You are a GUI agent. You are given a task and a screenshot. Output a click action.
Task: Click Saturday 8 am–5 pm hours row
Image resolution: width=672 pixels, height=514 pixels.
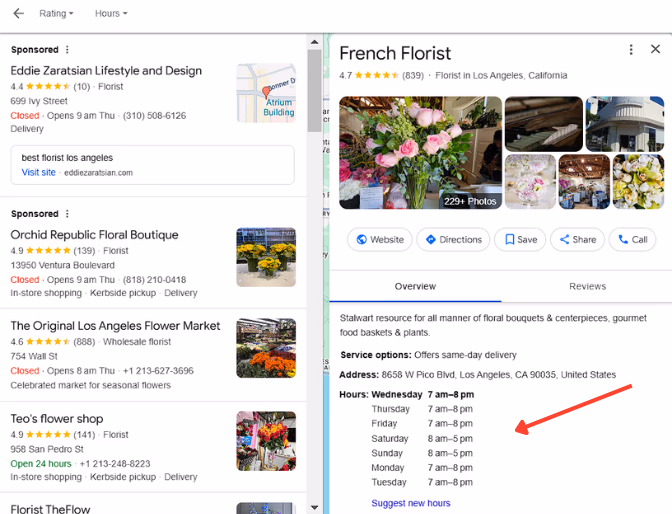tap(422, 439)
